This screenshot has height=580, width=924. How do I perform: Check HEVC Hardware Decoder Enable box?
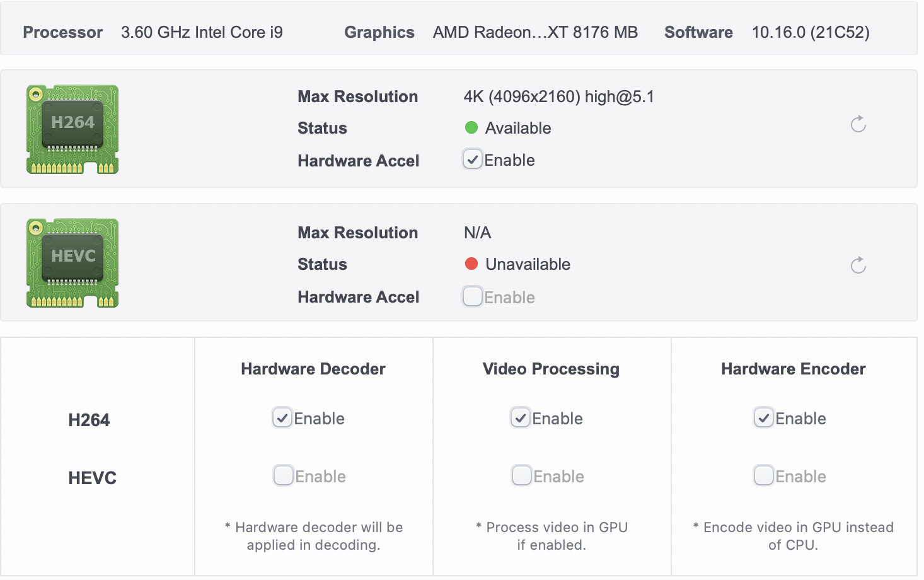click(x=284, y=475)
